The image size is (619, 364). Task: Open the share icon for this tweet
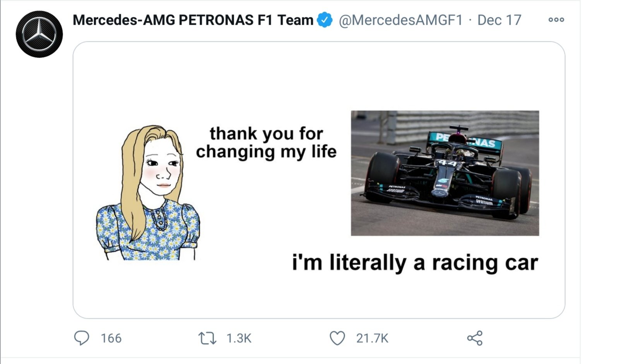(475, 338)
